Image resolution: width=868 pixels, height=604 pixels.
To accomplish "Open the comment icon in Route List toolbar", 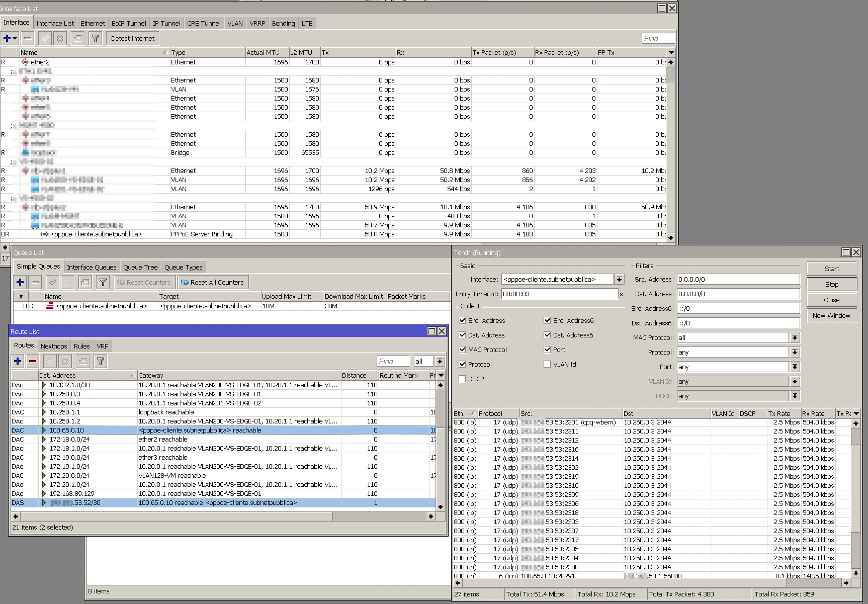I will click(82, 361).
